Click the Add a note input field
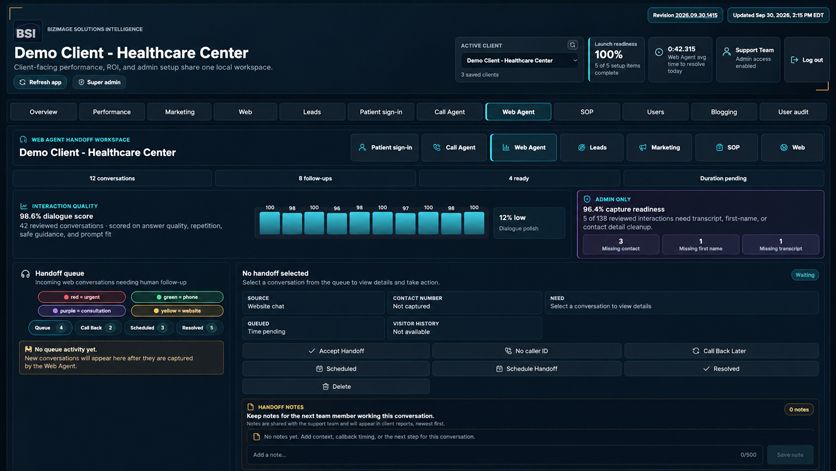This screenshot has height=471, width=836. (x=504, y=455)
